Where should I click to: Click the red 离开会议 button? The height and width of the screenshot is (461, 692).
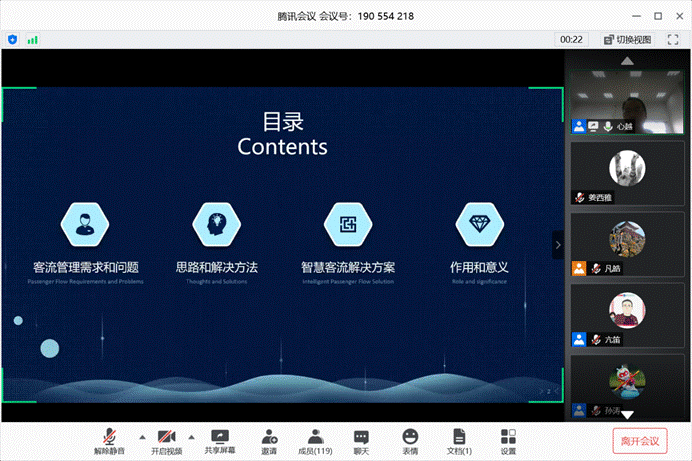coord(639,440)
